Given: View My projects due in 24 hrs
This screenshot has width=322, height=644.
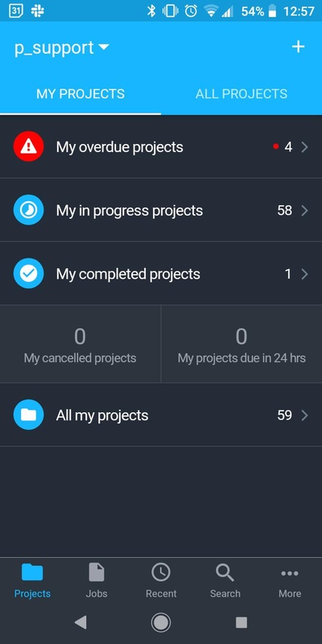Looking at the screenshot, I should [242, 345].
